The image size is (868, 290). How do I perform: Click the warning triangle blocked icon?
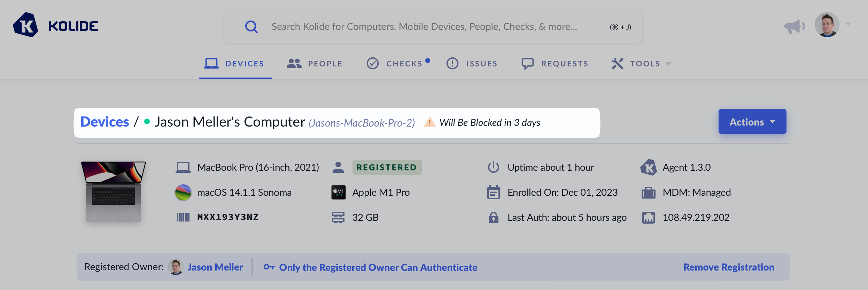(x=429, y=123)
